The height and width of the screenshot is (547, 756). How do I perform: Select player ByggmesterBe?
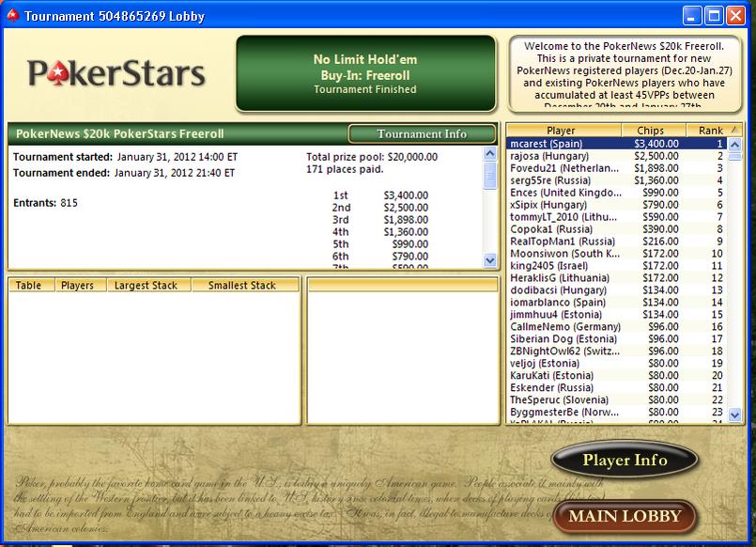pos(617,412)
